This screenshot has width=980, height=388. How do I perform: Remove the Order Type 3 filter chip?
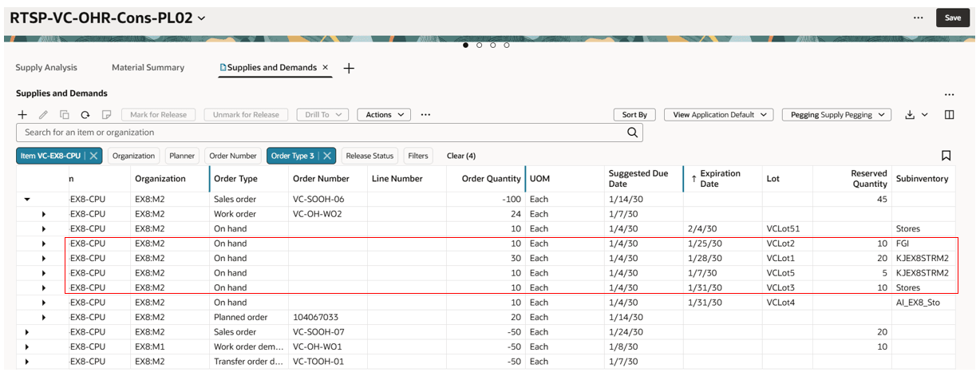click(x=326, y=156)
